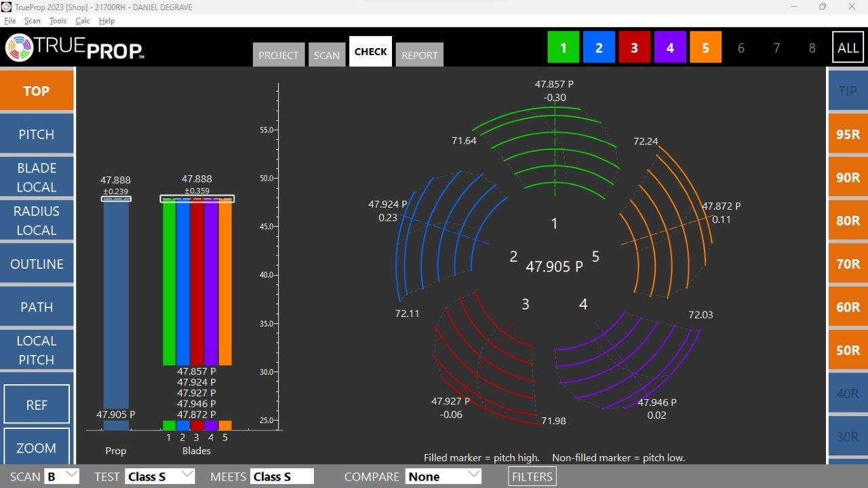Select the 95R radius button
868x488 pixels.
[848, 134]
